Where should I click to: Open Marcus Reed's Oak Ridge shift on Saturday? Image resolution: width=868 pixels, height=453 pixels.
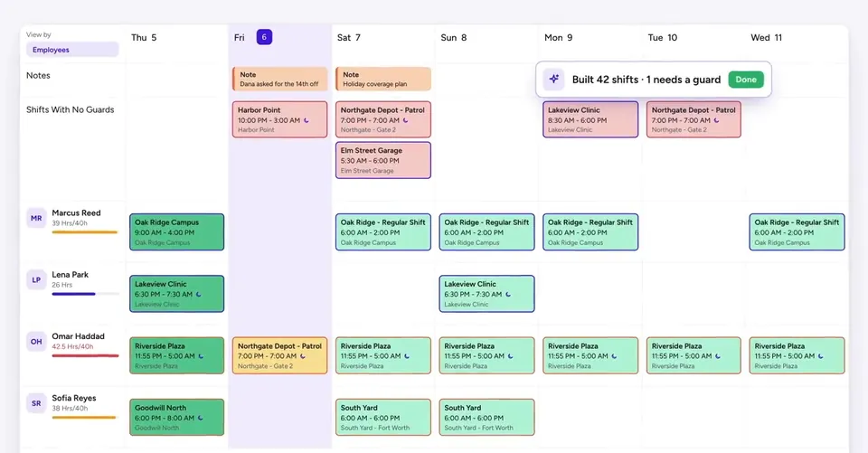[x=383, y=232]
